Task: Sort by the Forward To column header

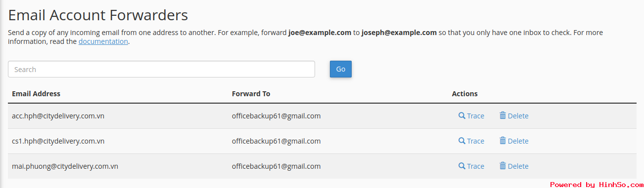Action: coord(251,94)
